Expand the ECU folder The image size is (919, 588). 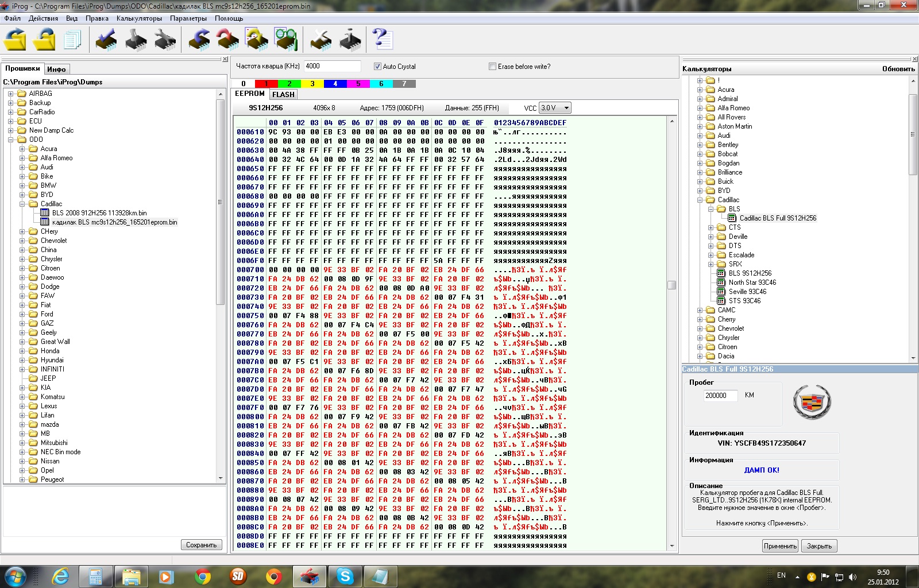click(11, 121)
